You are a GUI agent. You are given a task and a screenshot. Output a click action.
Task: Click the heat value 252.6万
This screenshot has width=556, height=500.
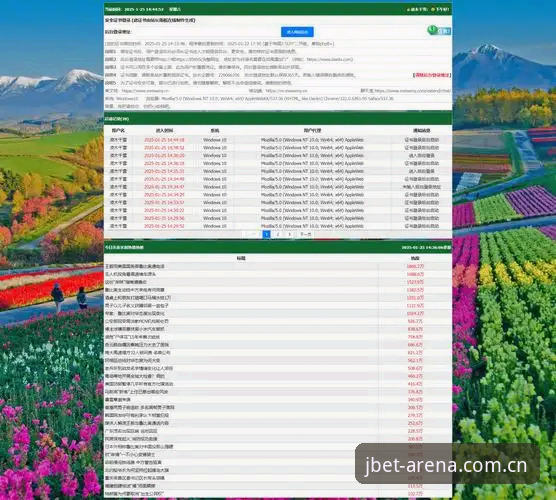415,423
